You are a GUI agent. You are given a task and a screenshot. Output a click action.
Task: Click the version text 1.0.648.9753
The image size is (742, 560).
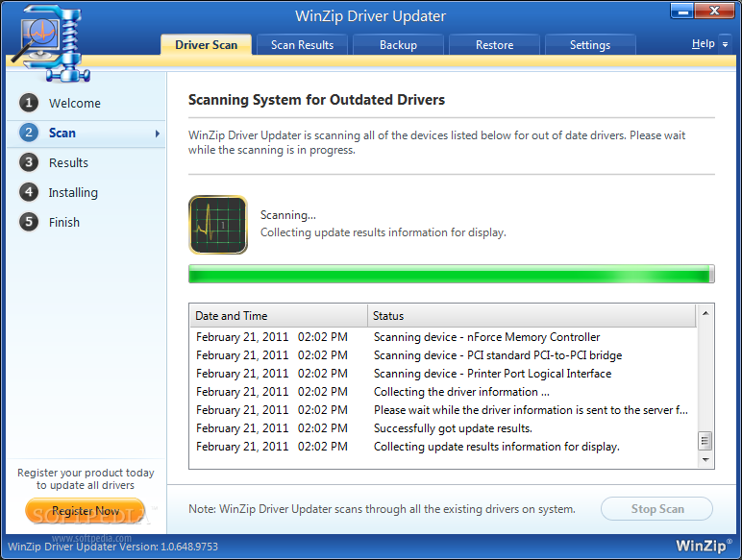point(189,547)
